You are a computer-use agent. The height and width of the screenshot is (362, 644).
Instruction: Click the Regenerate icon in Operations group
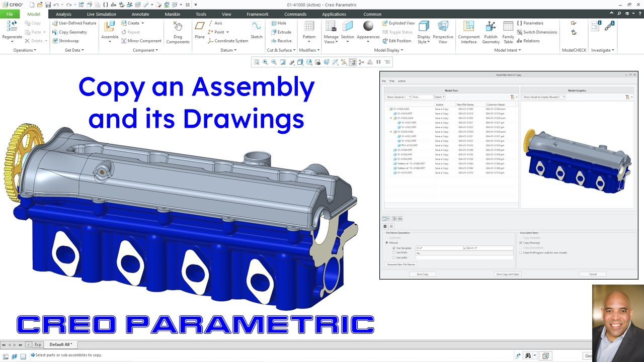point(12,26)
